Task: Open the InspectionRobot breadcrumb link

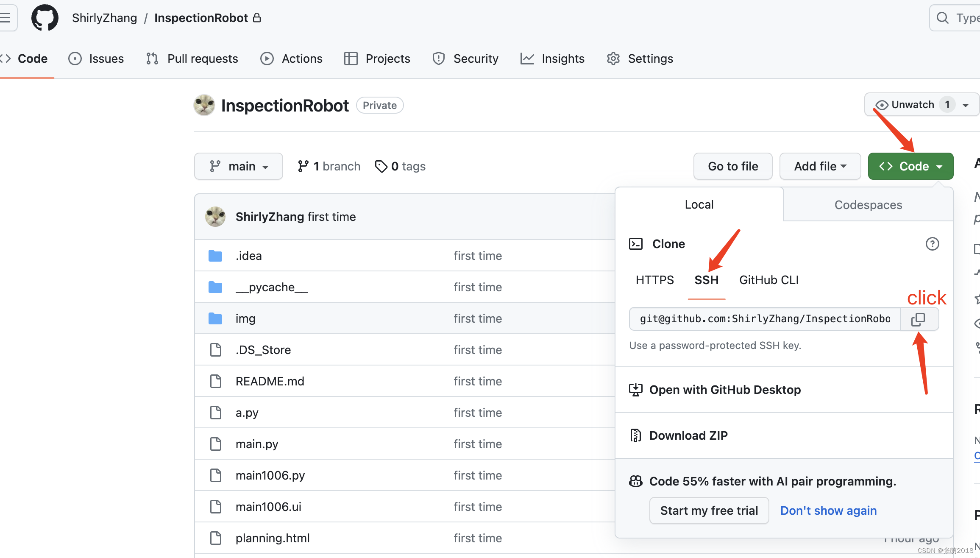Action: (x=201, y=18)
